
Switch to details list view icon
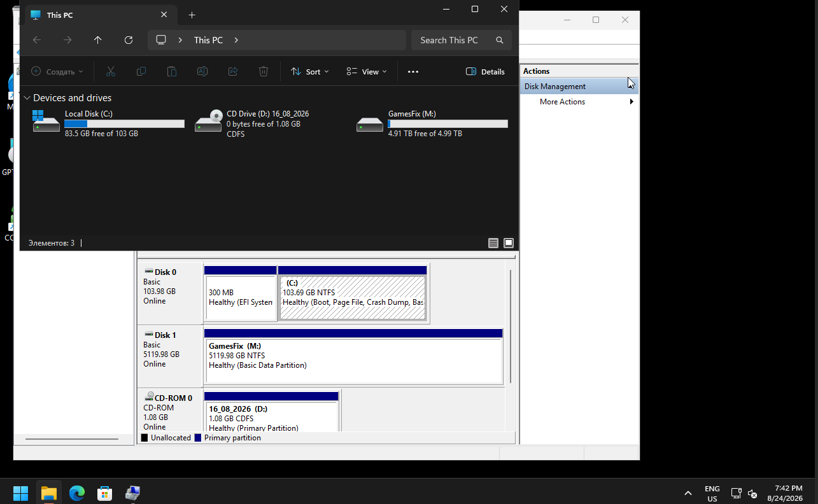pyautogui.click(x=493, y=243)
